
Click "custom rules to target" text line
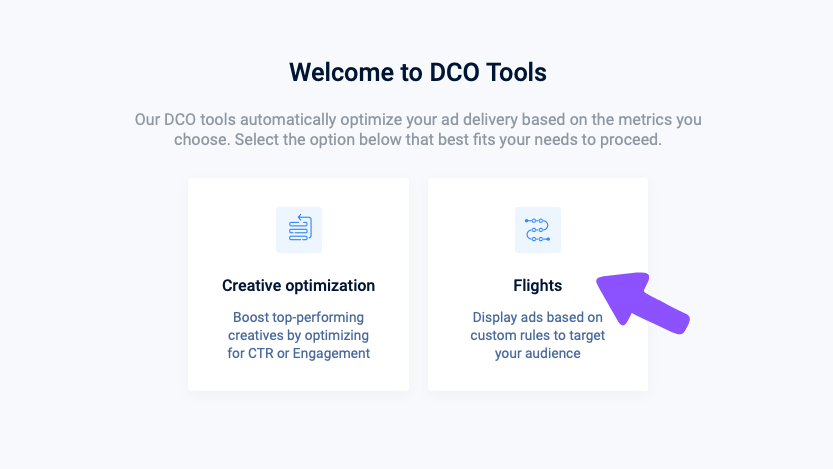click(537, 335)
